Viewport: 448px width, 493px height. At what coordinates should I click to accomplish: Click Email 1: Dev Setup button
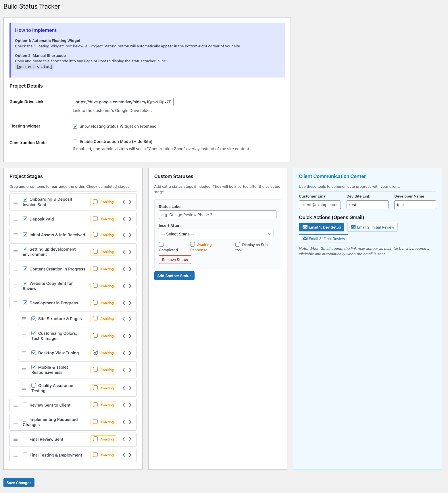321,227
